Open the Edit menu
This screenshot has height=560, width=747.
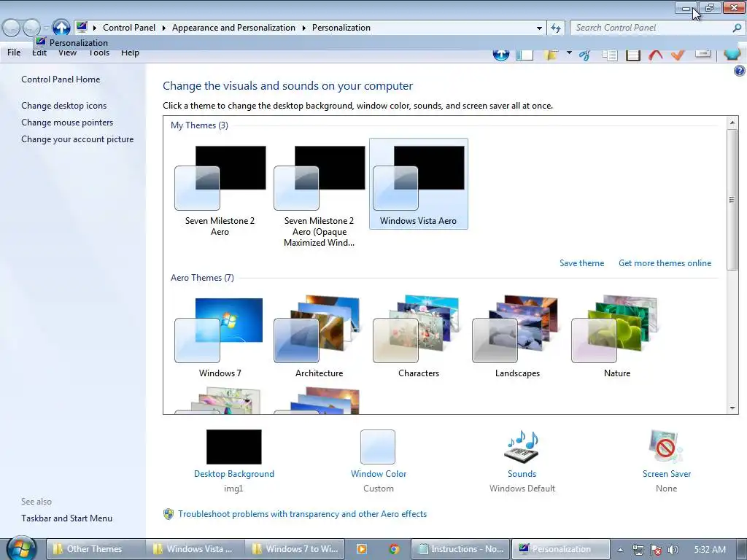coord(39,52)
